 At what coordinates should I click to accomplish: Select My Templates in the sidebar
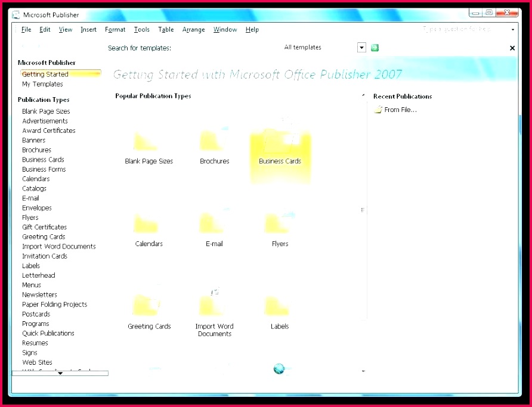(x=42, y=84)
